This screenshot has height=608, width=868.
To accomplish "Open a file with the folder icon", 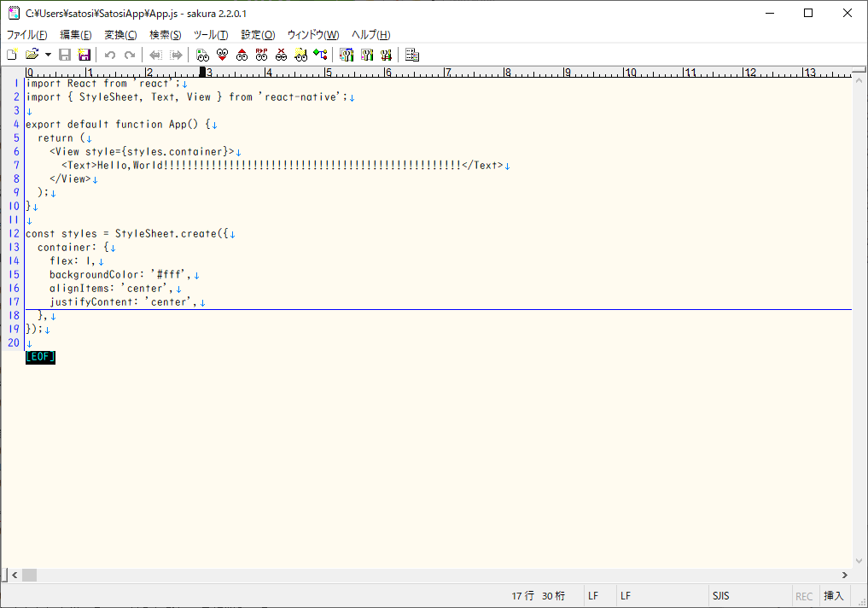I will point(32,55).
